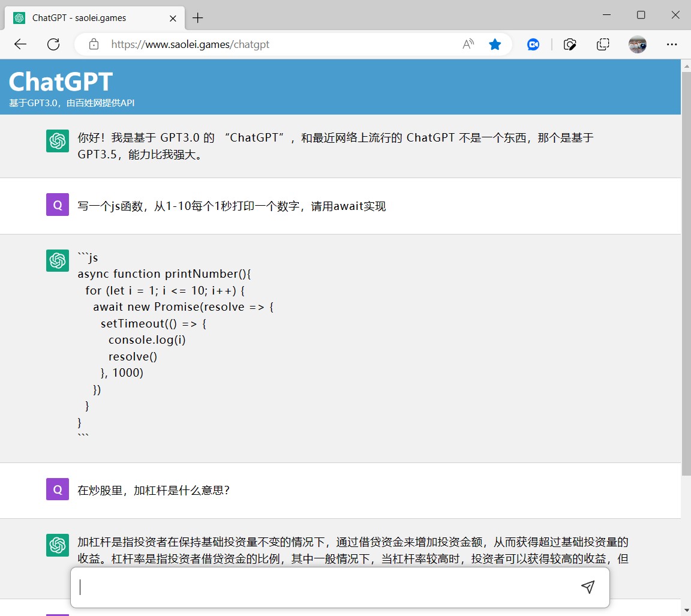The width and height of the screenshot is (691, 616).
Task: Maximize the browser window
Action: tap(641, 15)
